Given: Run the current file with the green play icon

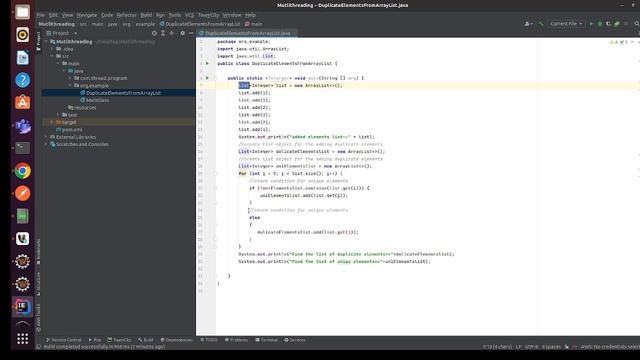Looking at the screenshot, I should pyautogui.click(x=591, y=24).
